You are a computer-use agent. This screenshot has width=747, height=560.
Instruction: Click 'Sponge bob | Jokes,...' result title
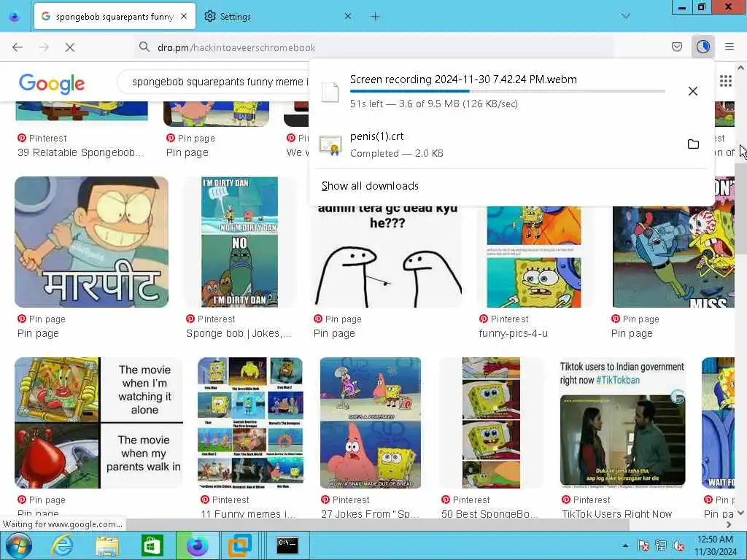pyautogui.click(x=239, y=333)
